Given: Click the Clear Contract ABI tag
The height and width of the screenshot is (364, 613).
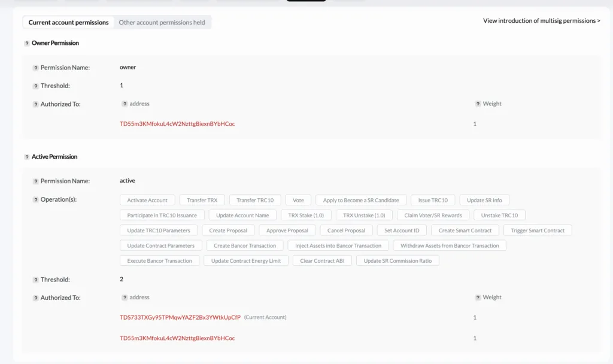Looking at the screenshot, I should (x=322, y=261).
